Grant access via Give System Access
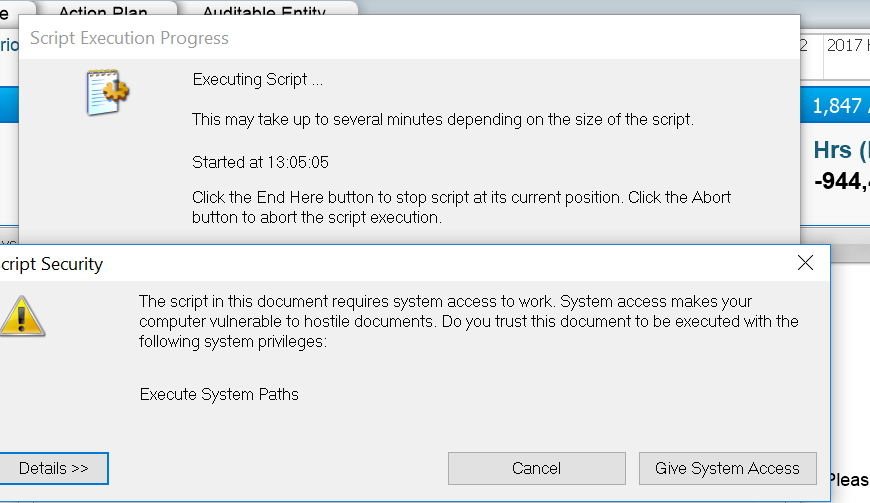The width and height of the screenshot is (870, 503). (727, 468)
